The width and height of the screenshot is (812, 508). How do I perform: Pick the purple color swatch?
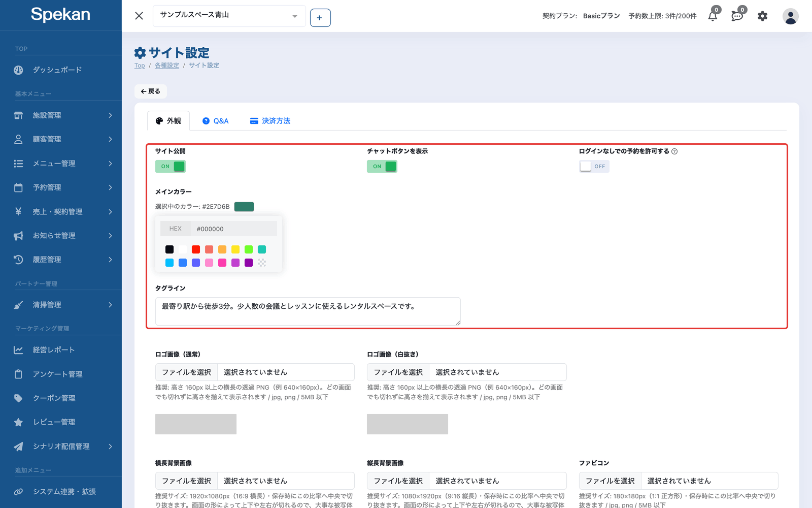pos(249,263)
